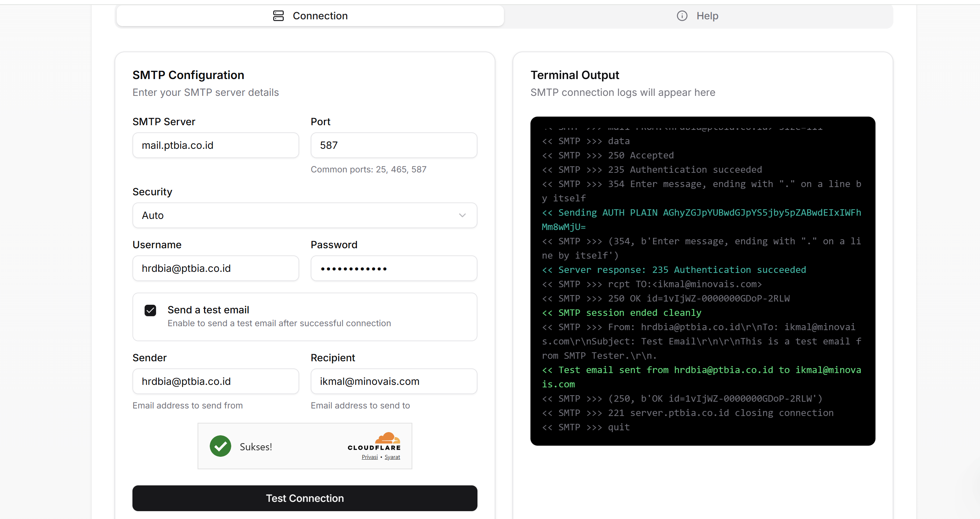Click the Send a test email label
Viewport: 980px width, 519px height.
tap(208, 310)
